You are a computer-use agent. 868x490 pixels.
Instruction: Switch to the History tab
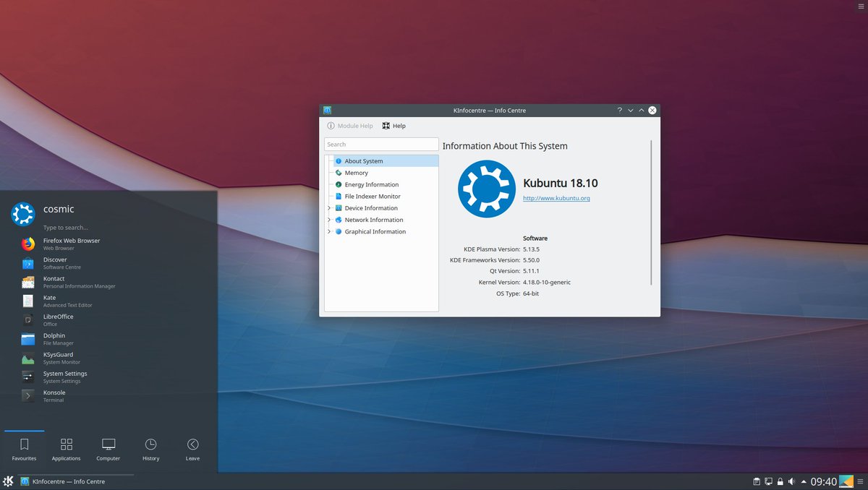[150, 450]
